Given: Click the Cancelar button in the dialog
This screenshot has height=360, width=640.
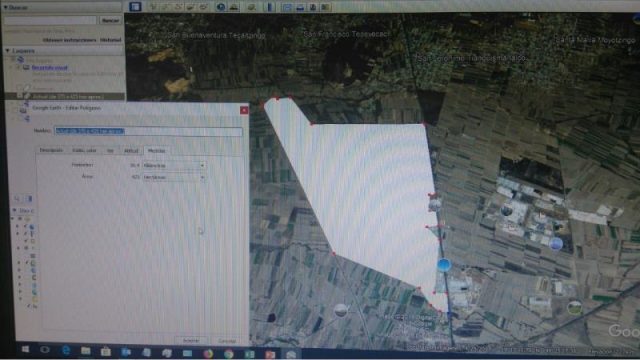Looking at the screenshot, I should click(x=227, y=341).
